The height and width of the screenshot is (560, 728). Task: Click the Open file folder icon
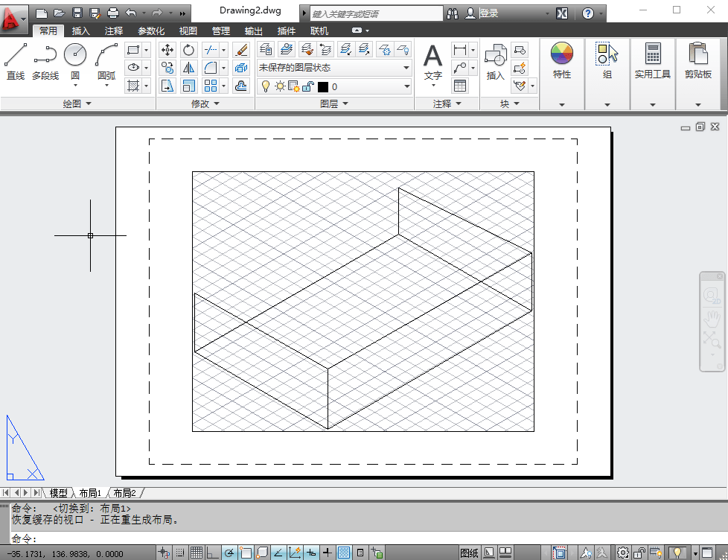(x=60, y=13)
